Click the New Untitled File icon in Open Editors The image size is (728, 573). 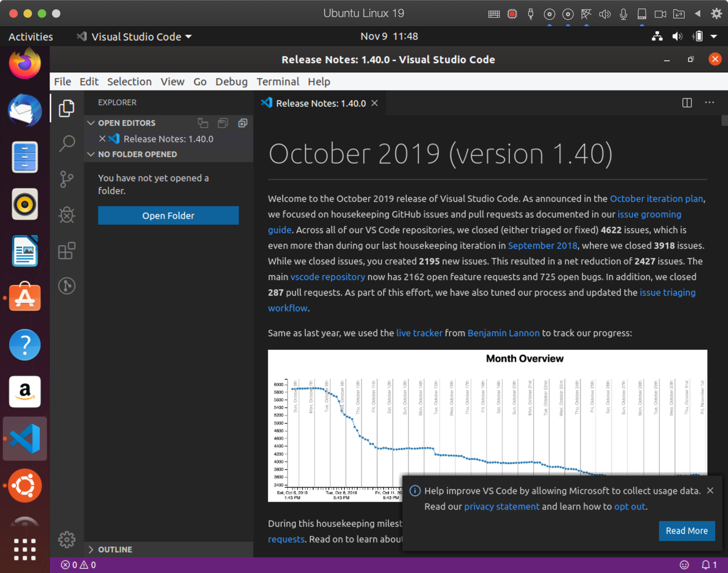pyautogui.click(x=203, y=123)
